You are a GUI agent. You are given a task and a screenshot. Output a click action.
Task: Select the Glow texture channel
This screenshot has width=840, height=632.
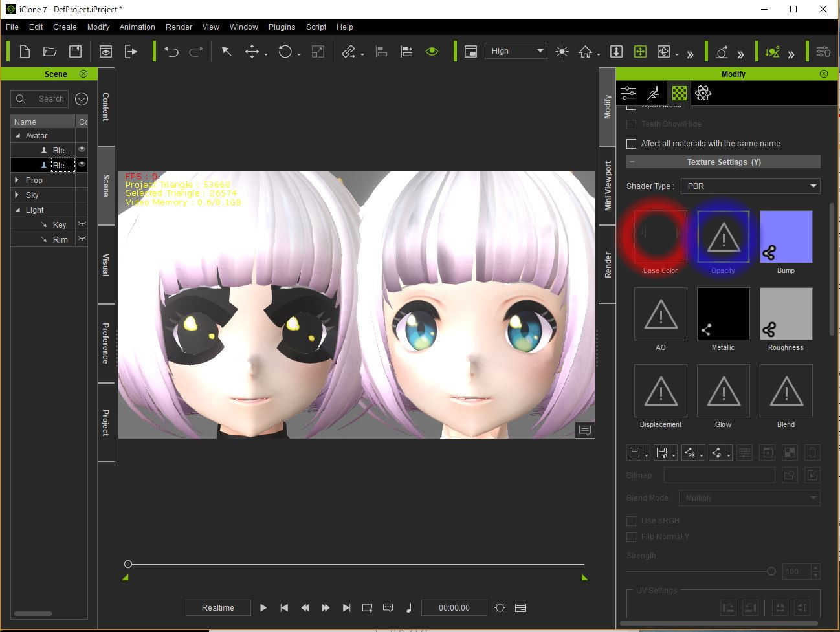coord(724,391)
